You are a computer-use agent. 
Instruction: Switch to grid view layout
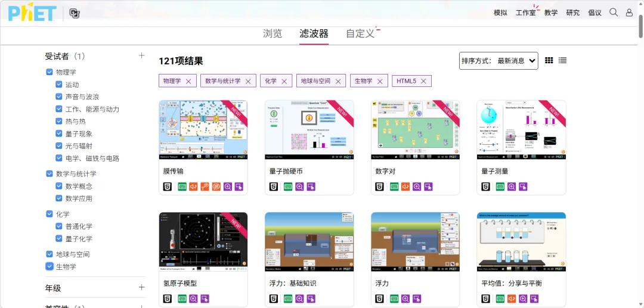point(549,60)
